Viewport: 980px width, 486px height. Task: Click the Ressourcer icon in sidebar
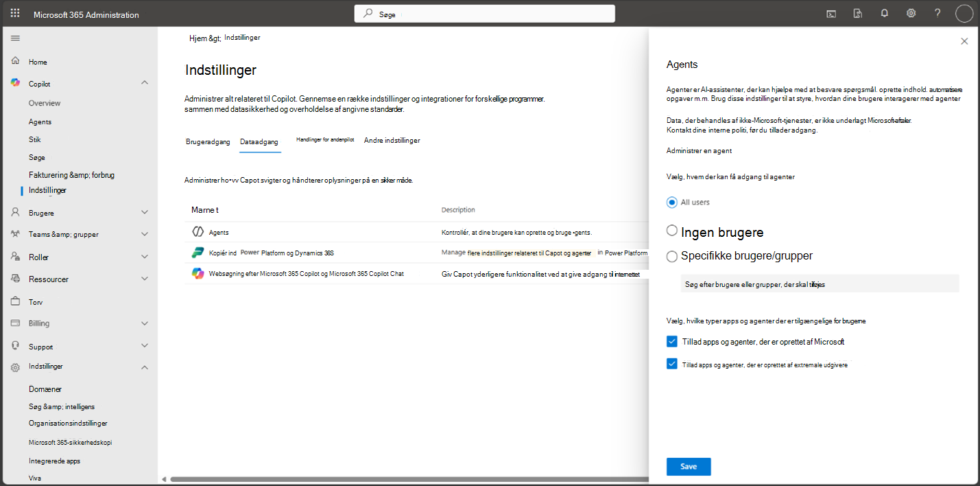pos(15,279)
